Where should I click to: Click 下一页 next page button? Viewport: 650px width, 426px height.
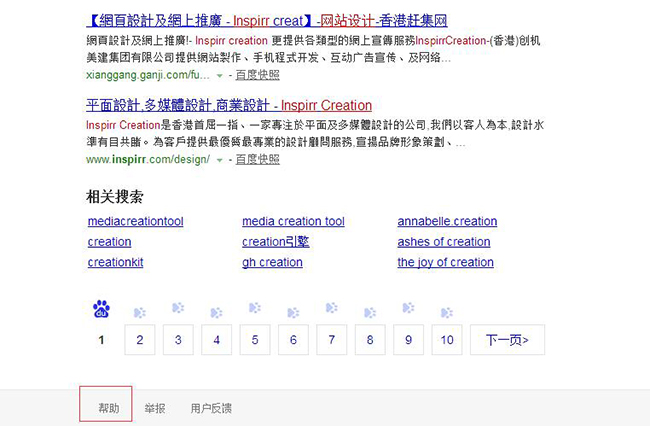[507, 340]
